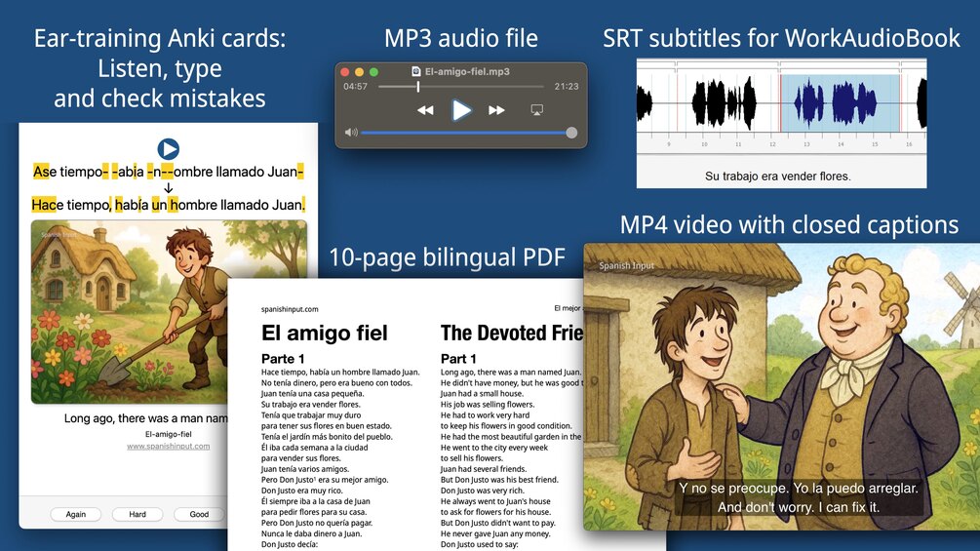Click the line 'Don Justo era muy rico.'

tap(303, 491)
